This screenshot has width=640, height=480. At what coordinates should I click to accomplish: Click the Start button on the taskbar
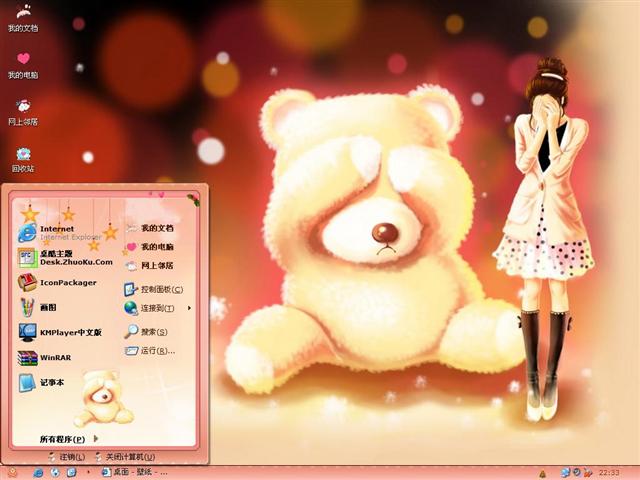[x=12, y=473]
